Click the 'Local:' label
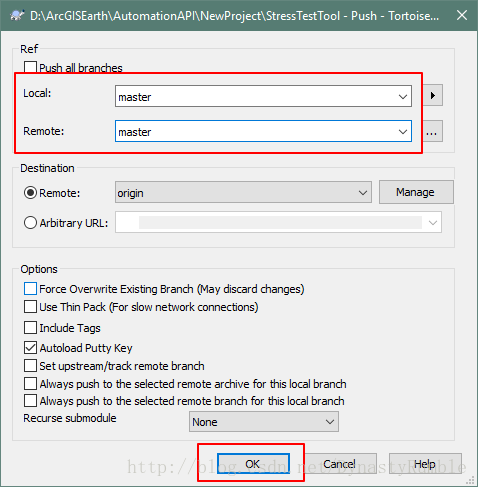 pos(37,93)
